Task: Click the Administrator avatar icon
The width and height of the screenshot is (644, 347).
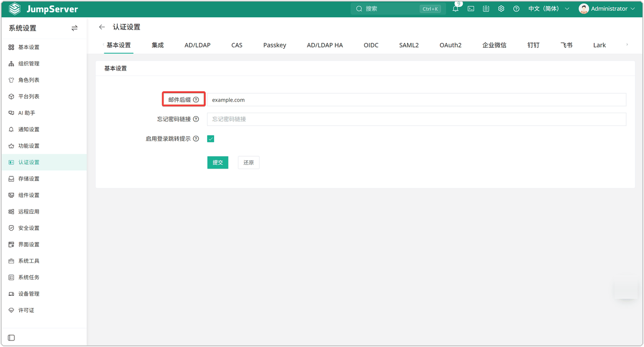Action: [584, 9]
